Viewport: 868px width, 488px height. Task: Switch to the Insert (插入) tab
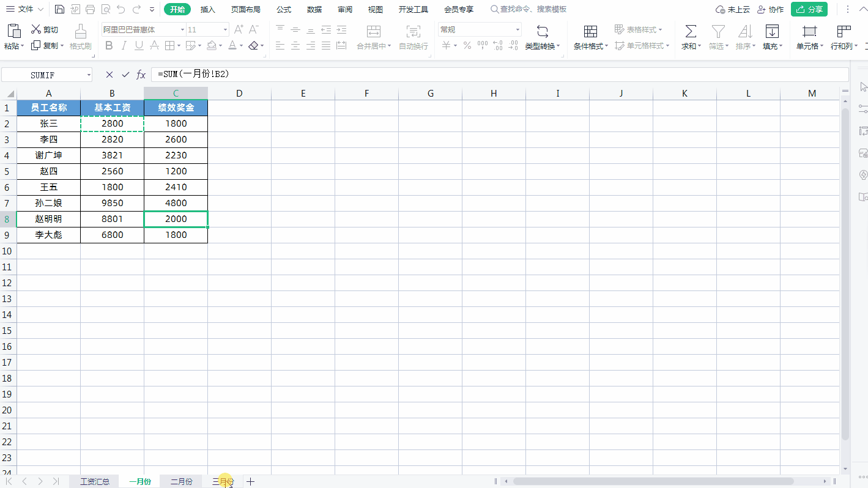tap(208, 9)
